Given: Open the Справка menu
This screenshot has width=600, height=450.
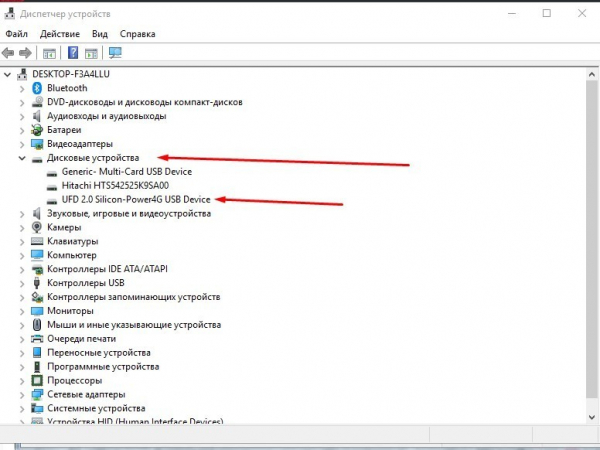Looking at the screenshot, I should 137,34.
